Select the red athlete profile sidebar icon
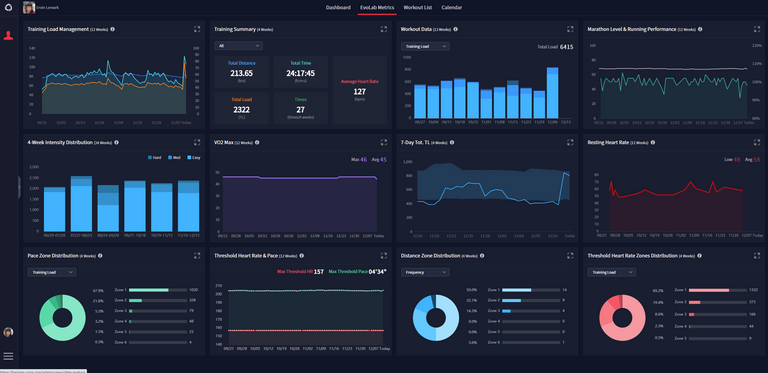The image size is (768, 373). click(x=8, y=35)
